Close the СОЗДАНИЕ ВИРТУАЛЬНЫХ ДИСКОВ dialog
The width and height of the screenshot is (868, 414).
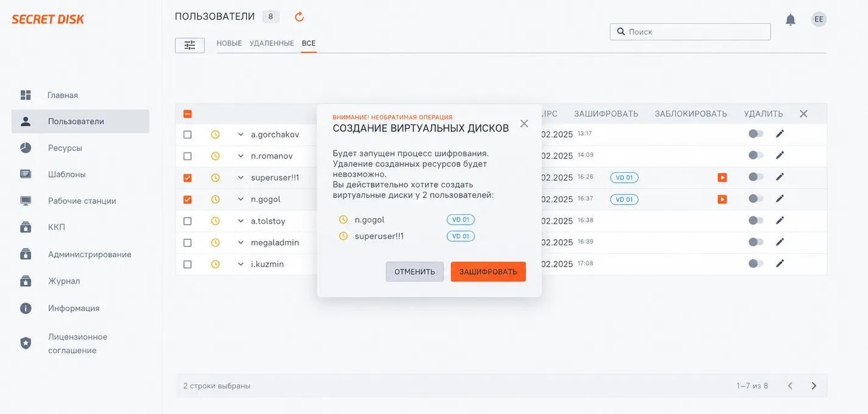point(524,124)
